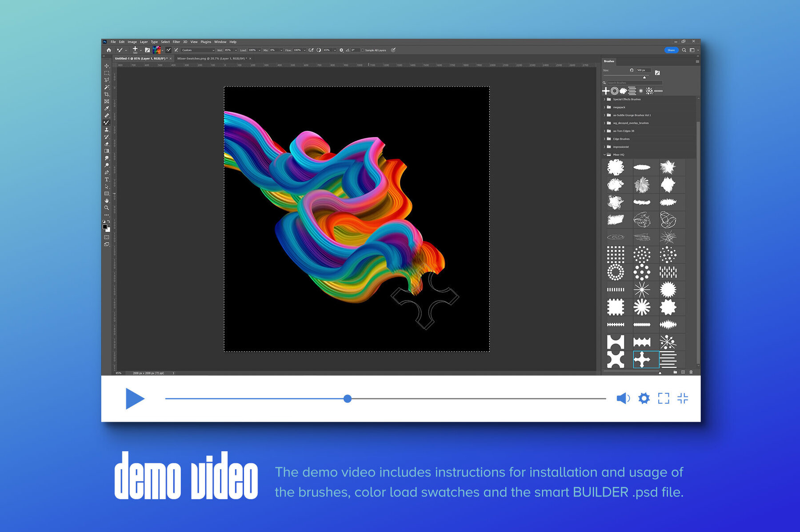Open the Home screen via the house icon
This screenshot has height=532, width=800.
109,50
